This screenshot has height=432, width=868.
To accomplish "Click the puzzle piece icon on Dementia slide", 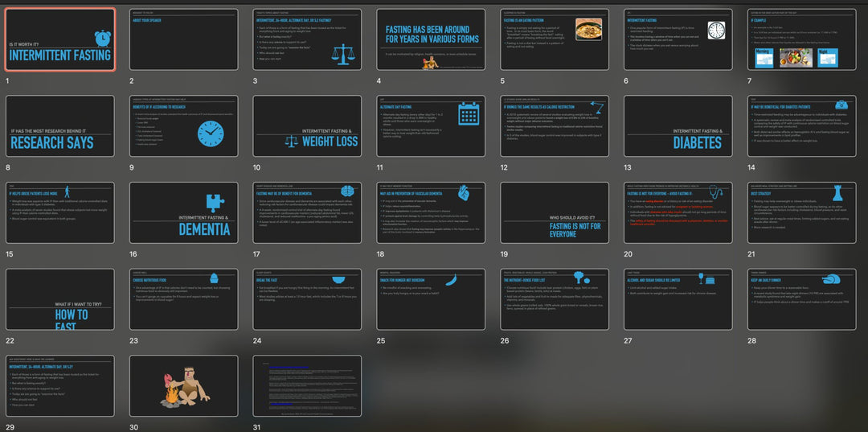I will tap(215, 202).
